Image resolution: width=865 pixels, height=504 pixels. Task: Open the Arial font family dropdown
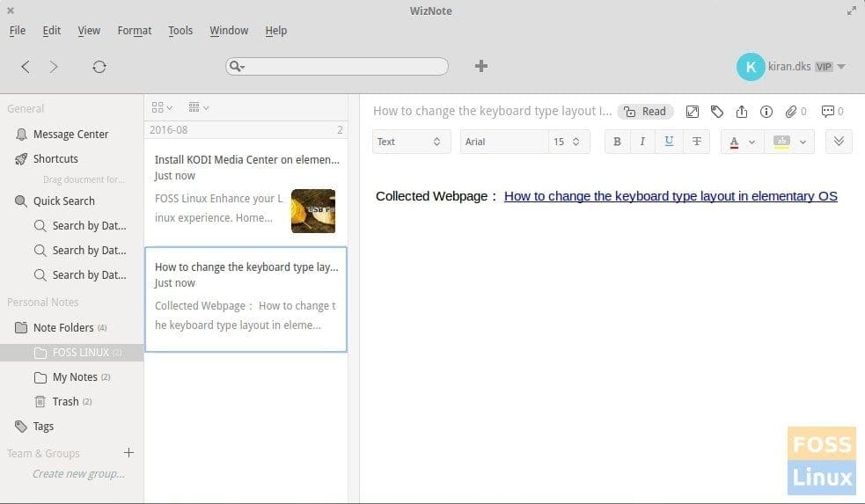504,142
